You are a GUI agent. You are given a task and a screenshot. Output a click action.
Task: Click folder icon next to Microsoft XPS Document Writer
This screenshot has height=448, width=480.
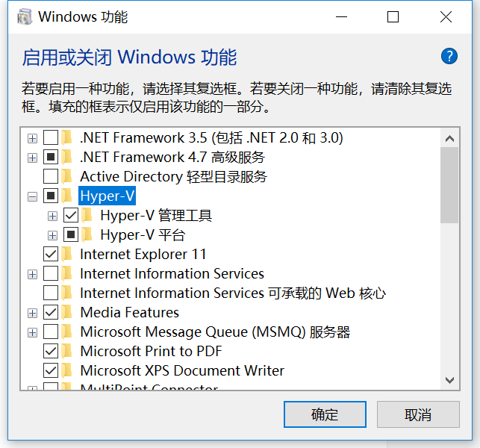point(66,370)
